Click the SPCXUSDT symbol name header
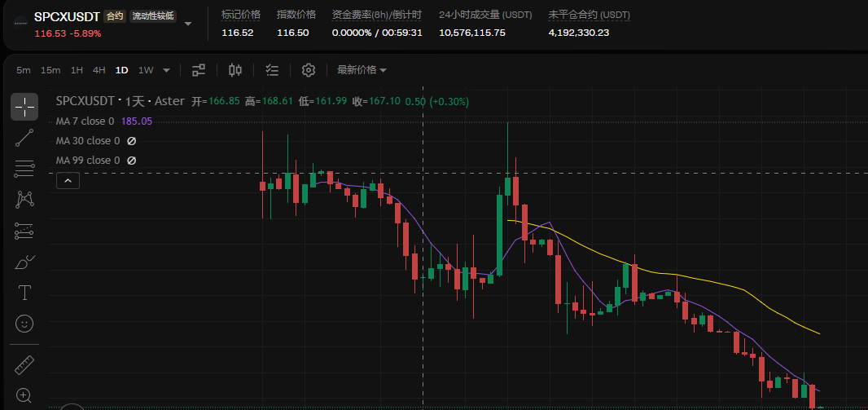868x410 pixels. [x=67, y=16]
